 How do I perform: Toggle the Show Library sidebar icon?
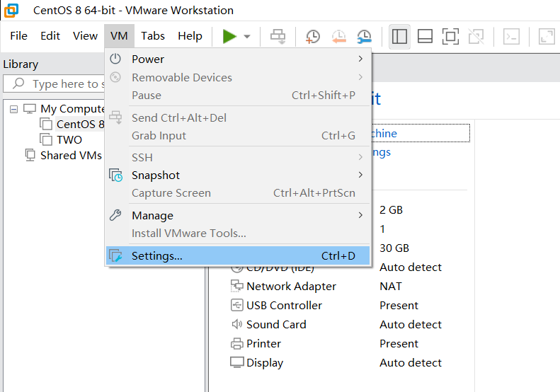(399, 36)
